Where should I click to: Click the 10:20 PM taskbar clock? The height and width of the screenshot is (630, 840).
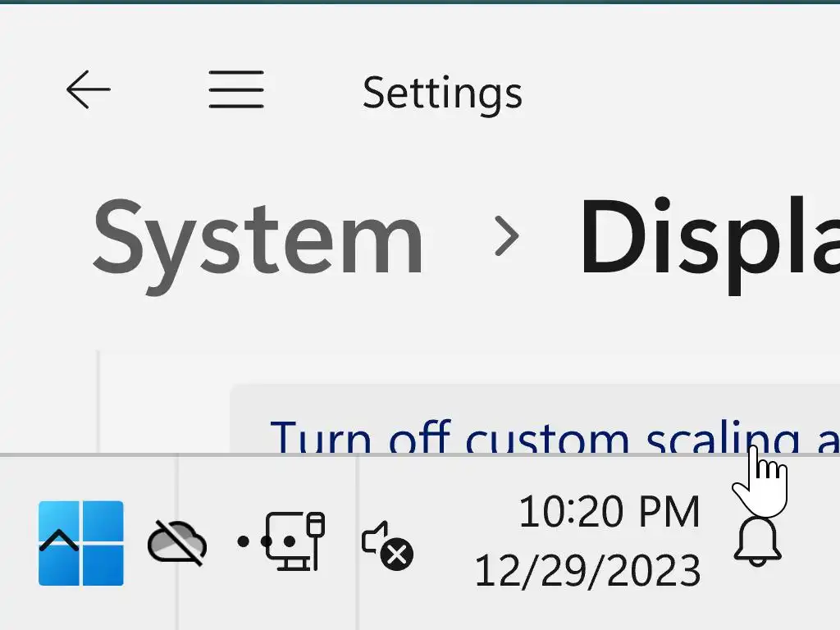pyautogui.click(x=609, y=512)
